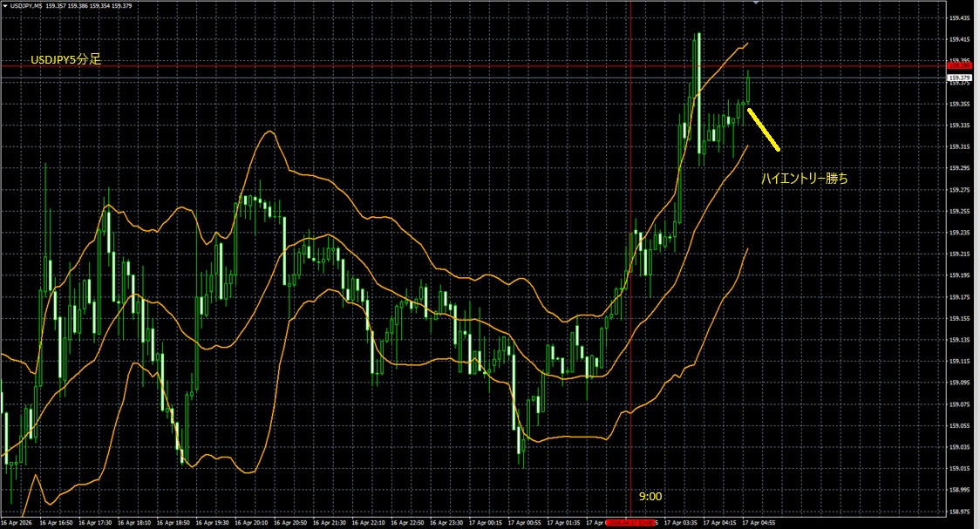Click the tall white candle at the chart high
This screenshot has height=529, width=980.
[698, 87]
